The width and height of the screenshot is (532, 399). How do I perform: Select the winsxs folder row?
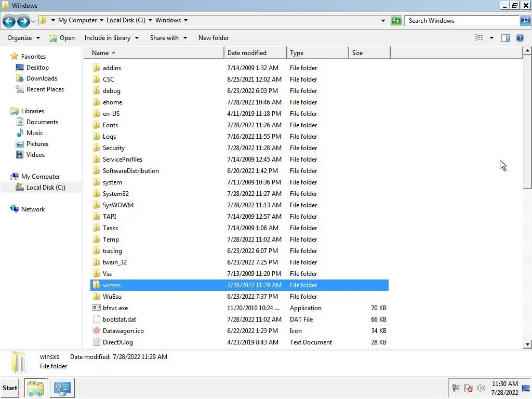click(x=240, y=285)
